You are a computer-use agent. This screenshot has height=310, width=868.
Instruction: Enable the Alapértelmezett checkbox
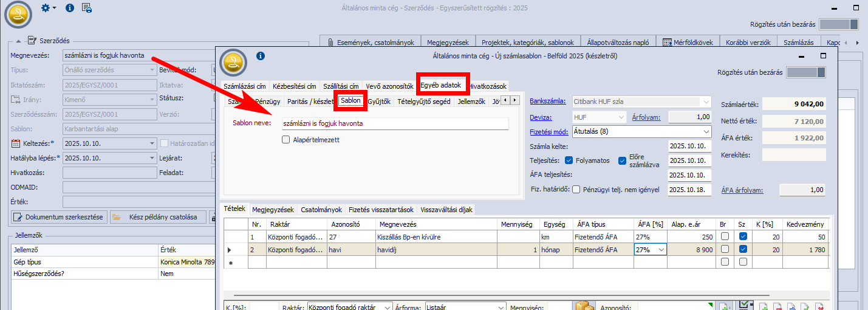tap(285, 140)
